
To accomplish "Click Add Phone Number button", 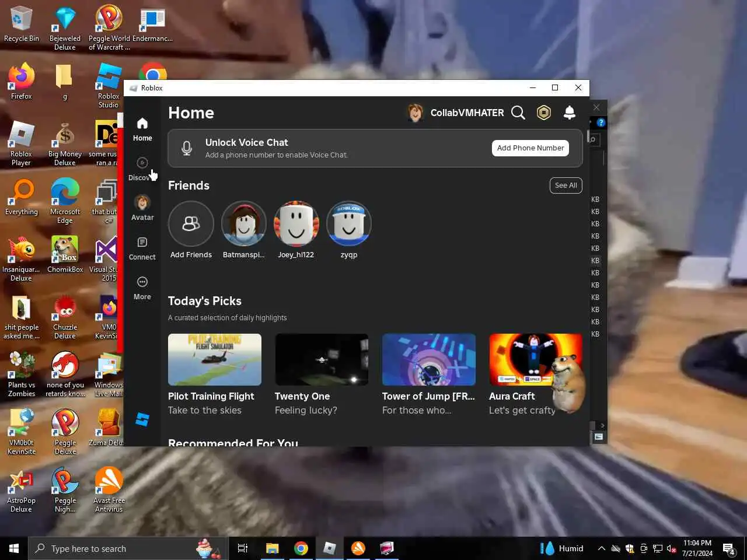I will pos(530,148).
